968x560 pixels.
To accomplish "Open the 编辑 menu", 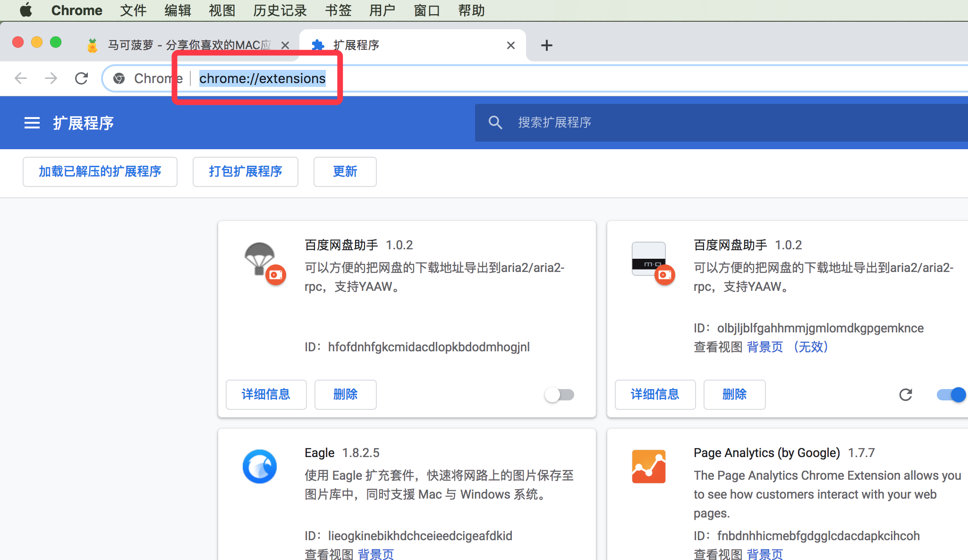I will pos(178,10).
